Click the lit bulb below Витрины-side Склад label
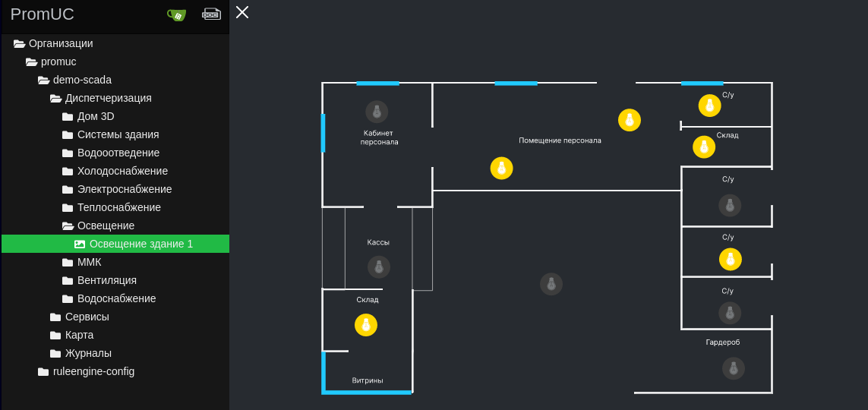The image size is (868, 410). tap(366, 325)
